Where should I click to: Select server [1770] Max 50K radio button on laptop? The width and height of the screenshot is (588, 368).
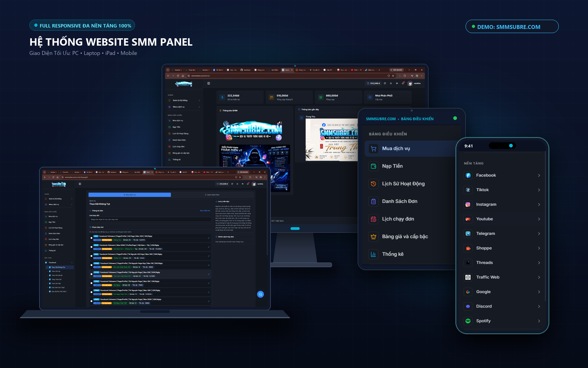pyautogui.click(x=91, y=274)
